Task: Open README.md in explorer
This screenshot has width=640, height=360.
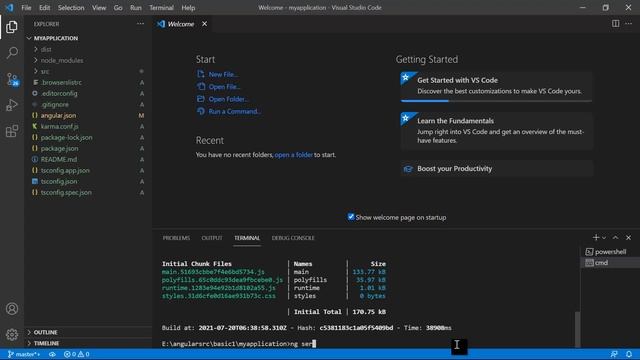Action: [59, 160]
